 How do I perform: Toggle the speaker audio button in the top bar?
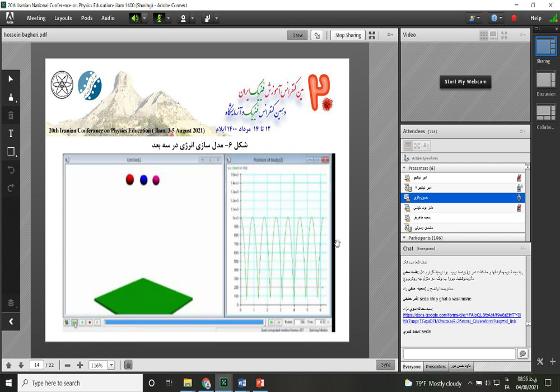tap(134, 18)
